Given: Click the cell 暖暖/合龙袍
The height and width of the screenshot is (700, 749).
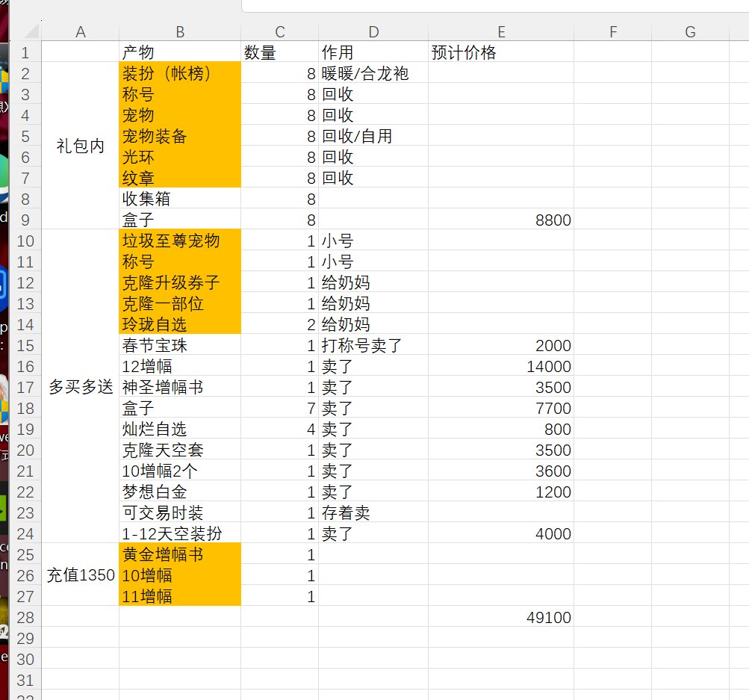Looking at the screenshot, I should click(x=373, y=73).
